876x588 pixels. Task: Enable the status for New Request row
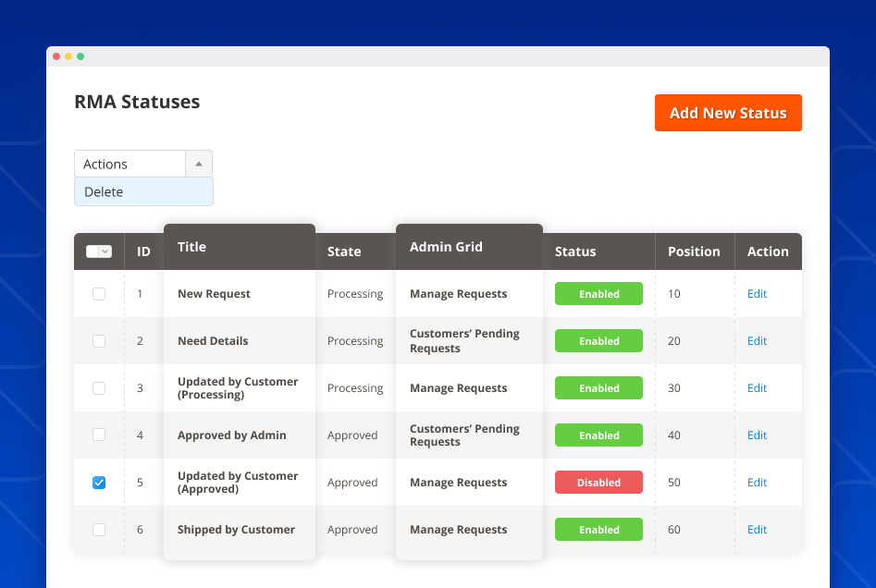[598, 293]
